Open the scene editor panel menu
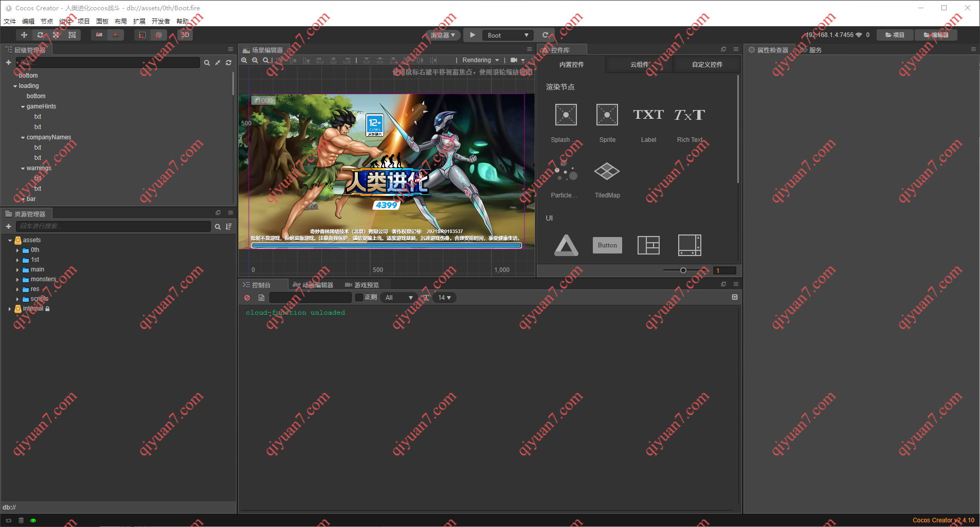The height and width of the screenshot is (527, 980). tap(529, 49)
